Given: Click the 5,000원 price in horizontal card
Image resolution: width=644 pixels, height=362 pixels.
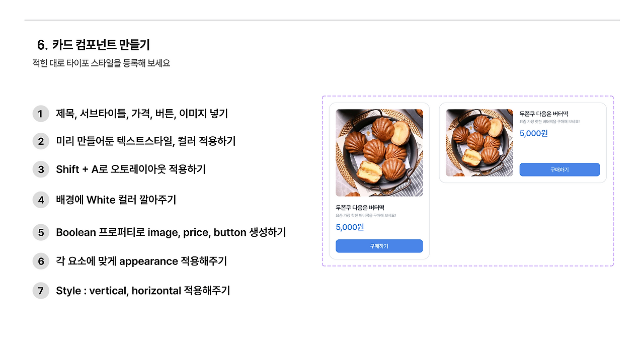Looking at the screenshot, I should [533, 133].
